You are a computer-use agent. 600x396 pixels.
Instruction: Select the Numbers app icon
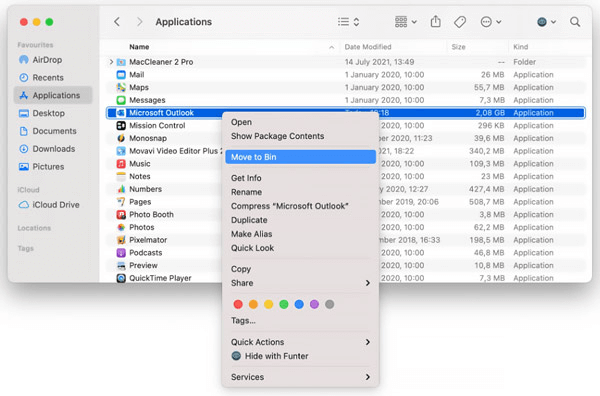tap(121, 189)
